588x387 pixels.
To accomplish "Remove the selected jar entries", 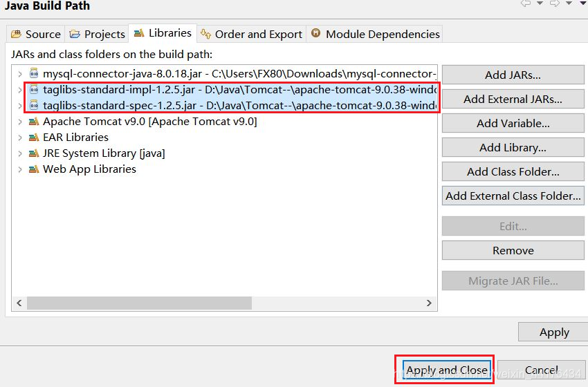I will 513,250.
